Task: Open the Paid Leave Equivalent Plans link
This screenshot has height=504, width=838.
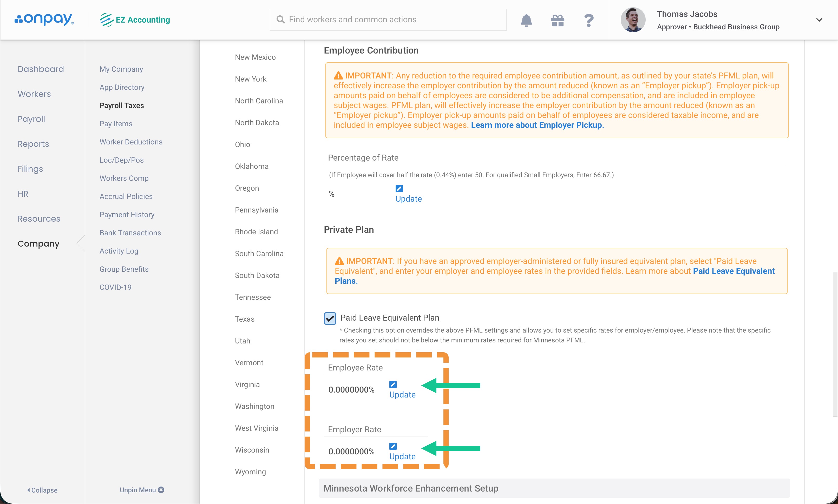Action: [x=733, y=271]
